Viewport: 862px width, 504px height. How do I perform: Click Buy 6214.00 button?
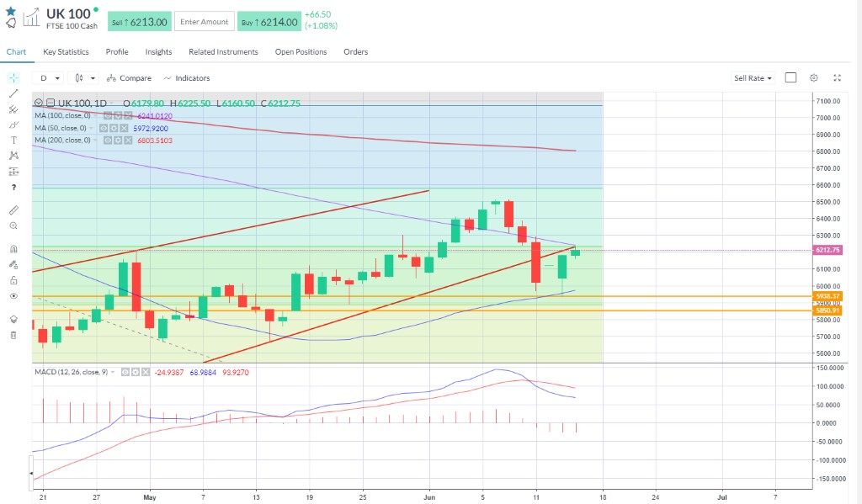pos(269,22)
